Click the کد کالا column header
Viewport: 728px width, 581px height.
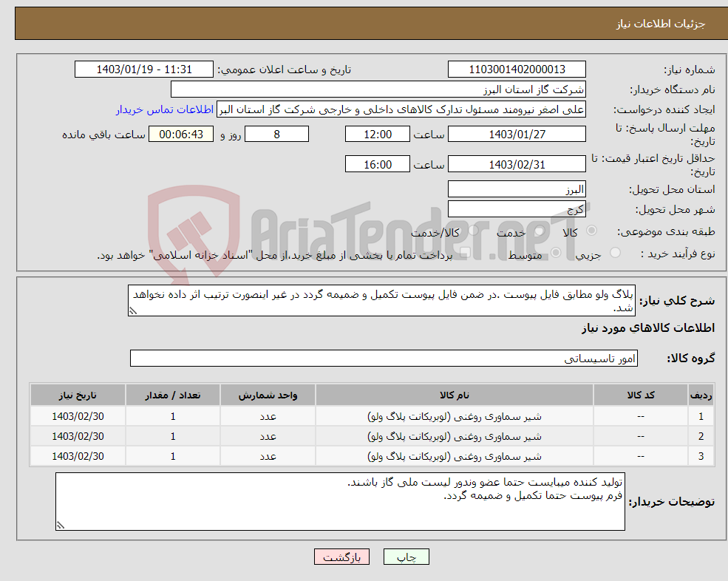(641, 395)
